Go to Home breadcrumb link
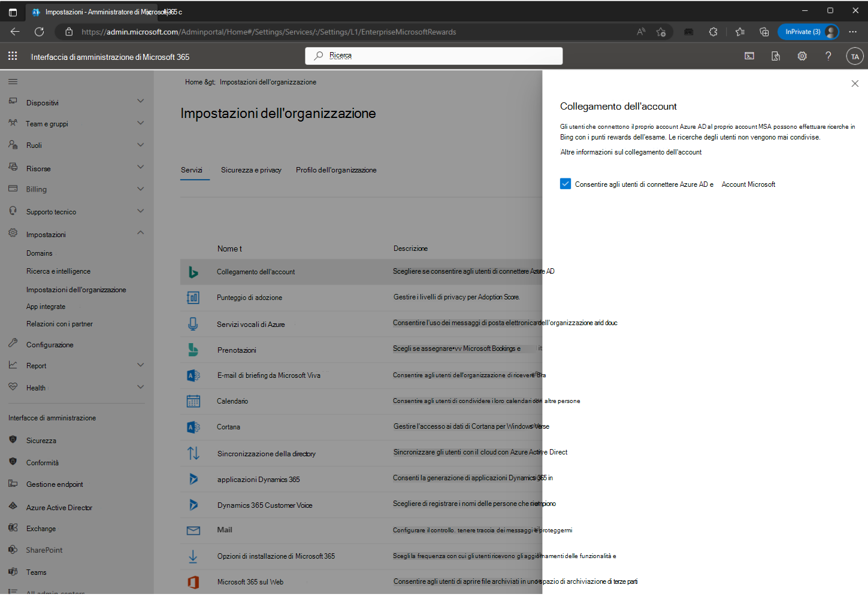Screen dimensions: 868x597 click(x=193, y=82)
